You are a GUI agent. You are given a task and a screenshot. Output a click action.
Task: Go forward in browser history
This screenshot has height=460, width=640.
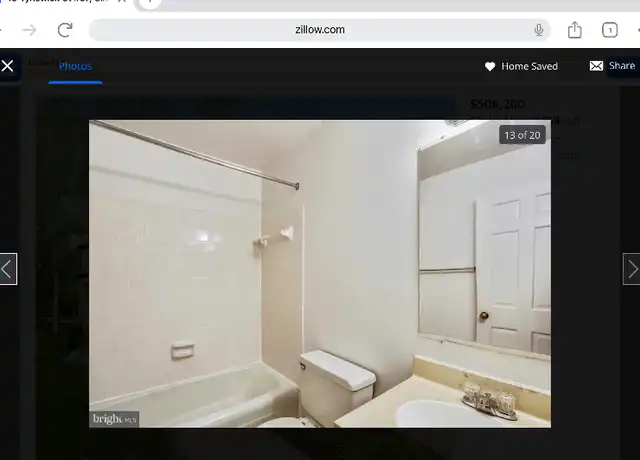tap(29, 30)
